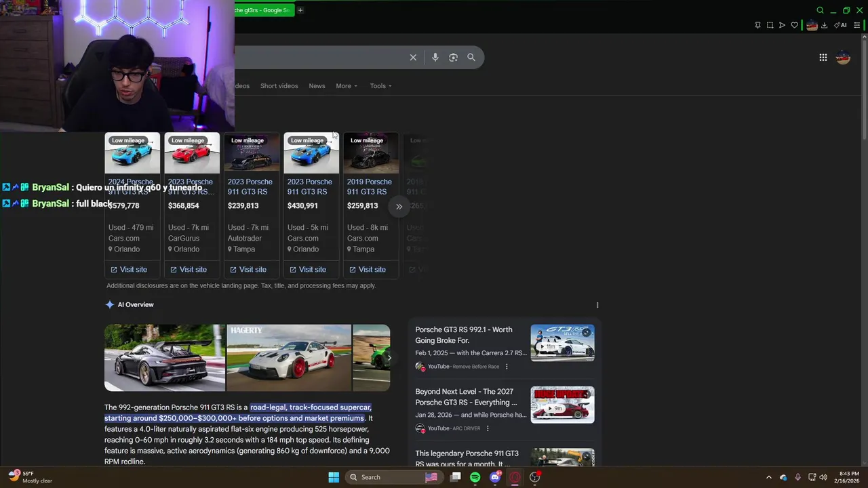Select the News search tab
This screenshot has height=488, width=868.
point(317,86)
